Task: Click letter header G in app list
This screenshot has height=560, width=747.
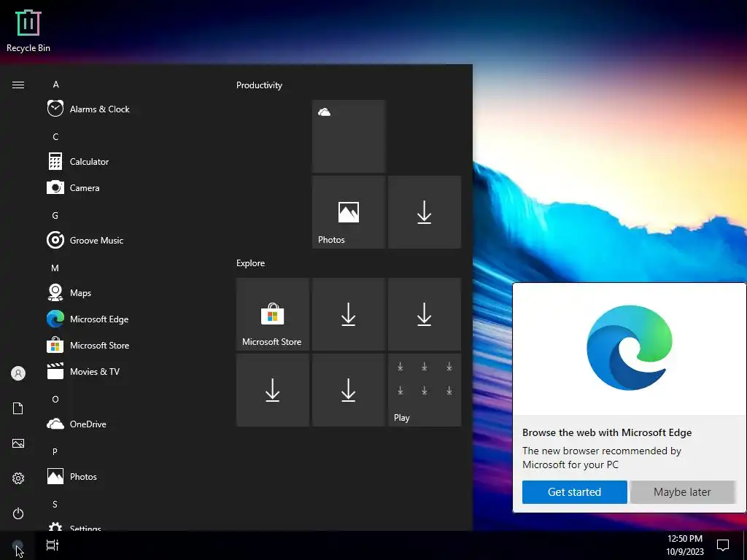Action: pyautogui.click(x=55, y=215)
